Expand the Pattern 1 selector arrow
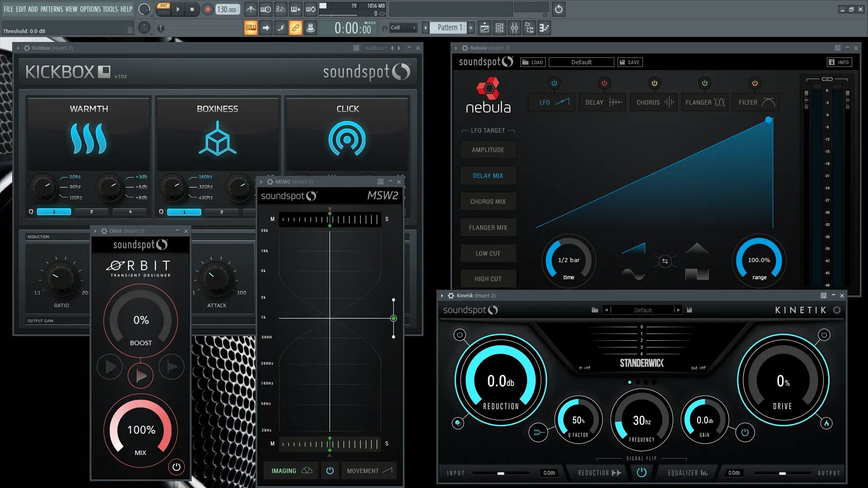This screenshot has width=868, height=488. click(x=425, y=28)
